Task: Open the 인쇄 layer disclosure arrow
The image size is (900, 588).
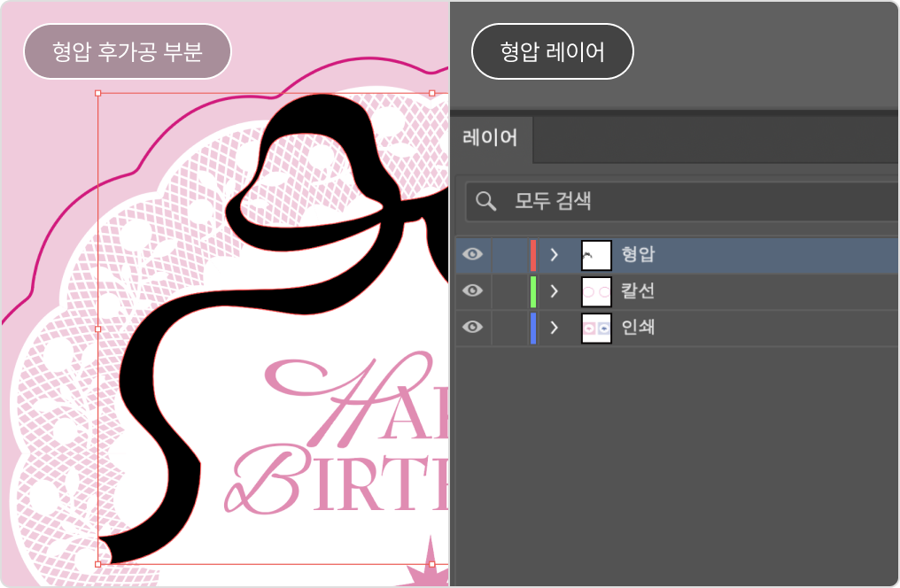Action: tap(555, 328)
